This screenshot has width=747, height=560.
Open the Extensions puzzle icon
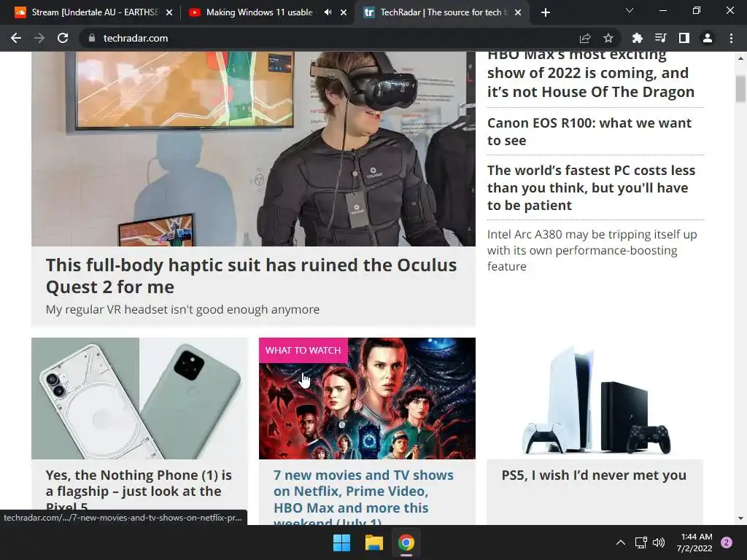(x=637, y=38)
